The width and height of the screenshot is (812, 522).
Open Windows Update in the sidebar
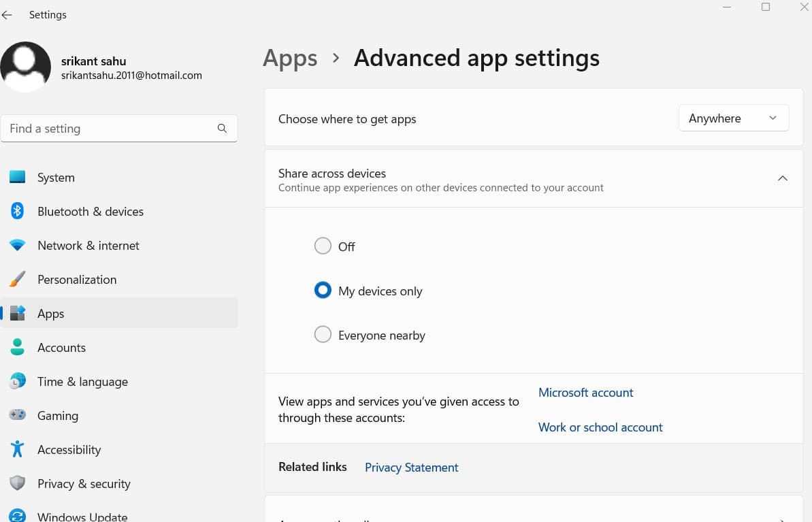(x=82, y=516)
